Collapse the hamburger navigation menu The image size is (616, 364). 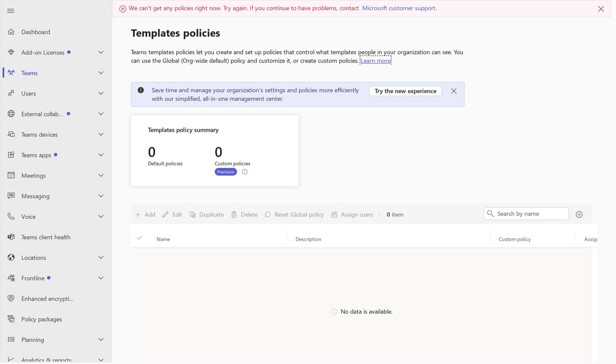(11, 11)
